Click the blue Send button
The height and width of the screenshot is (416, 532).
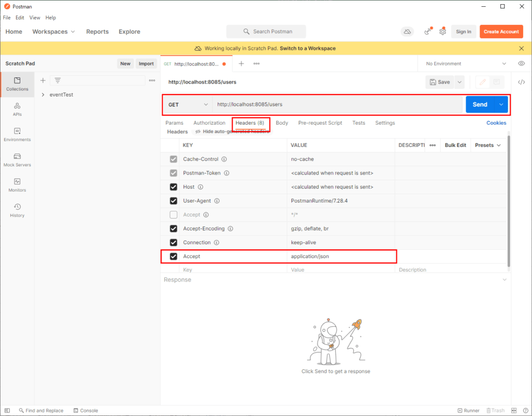[480, 104]
